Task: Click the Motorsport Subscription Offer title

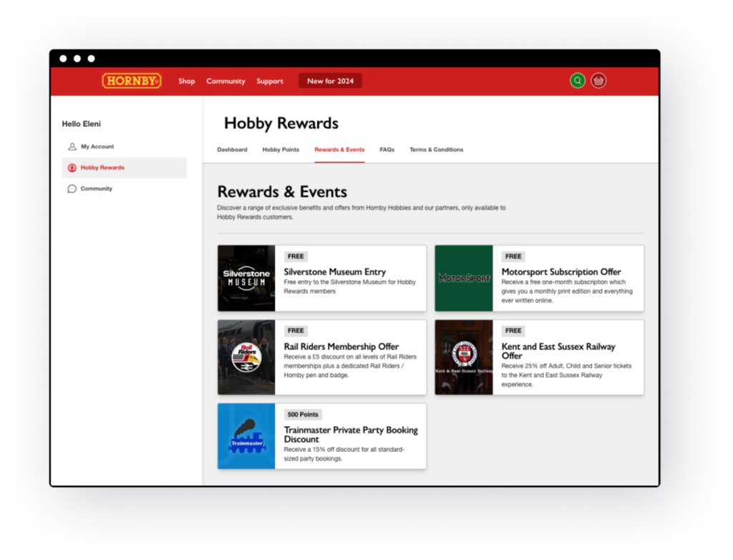Action: [561, 272]
